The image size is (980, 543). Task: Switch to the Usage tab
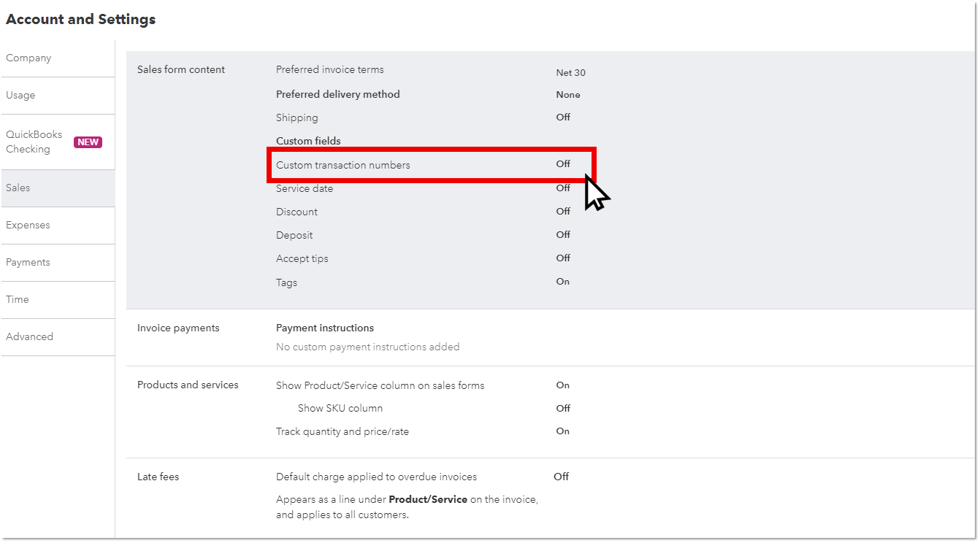click(x=21, y=96)
